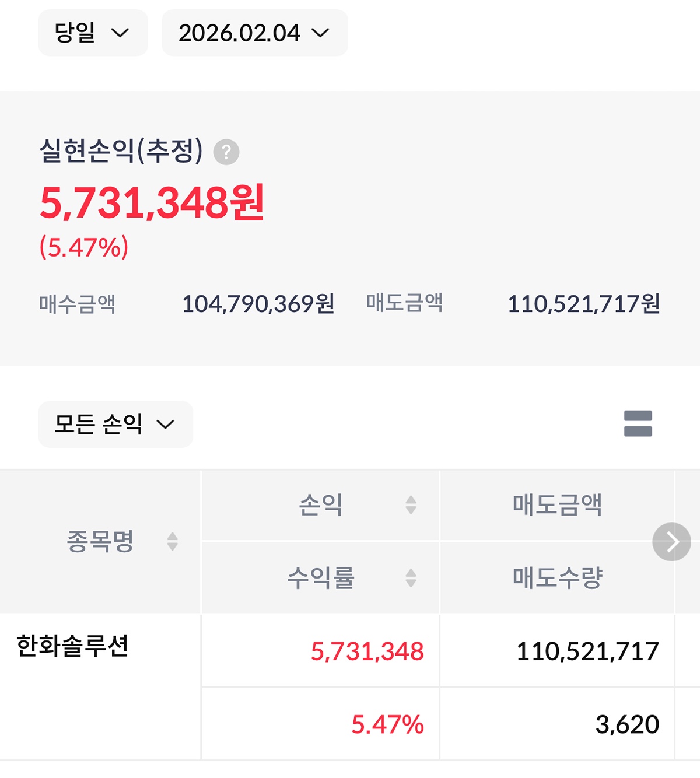Toggle the list view layout icon
Screen dimensions: 700x778
638,423
